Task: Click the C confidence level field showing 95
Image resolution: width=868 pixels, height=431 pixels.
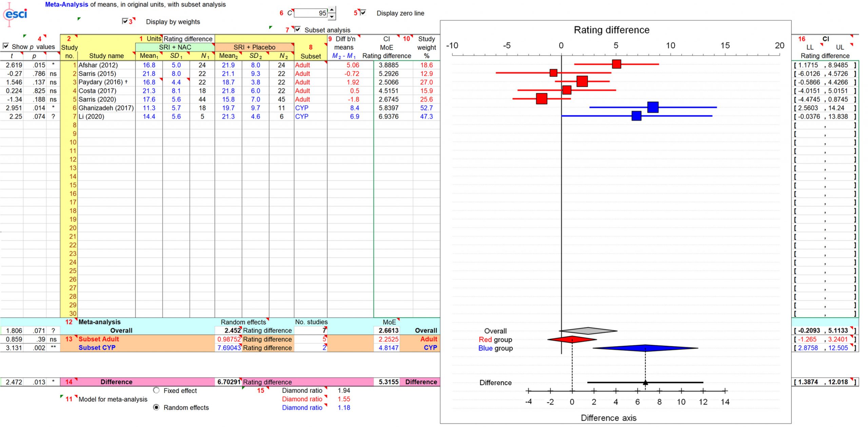Action: (x=311, y=13)
